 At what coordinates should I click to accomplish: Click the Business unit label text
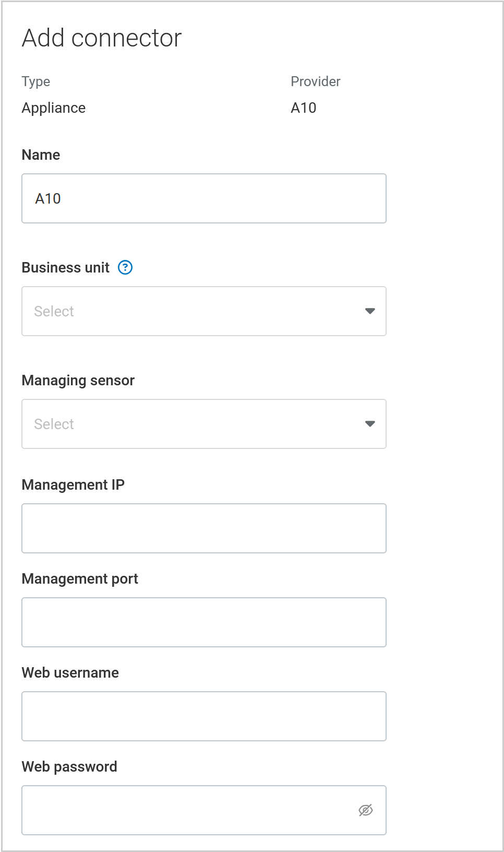pyautogui.click(x=65, y=268)
